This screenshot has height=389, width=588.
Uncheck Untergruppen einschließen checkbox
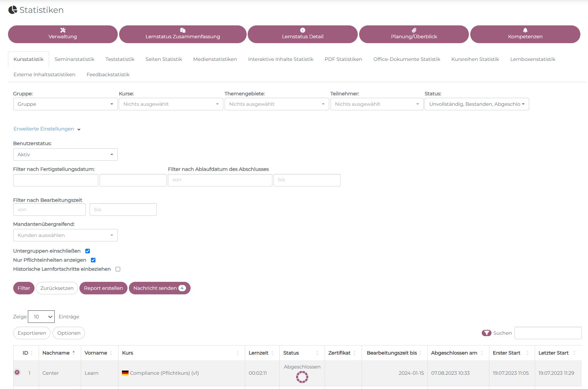click(x=88, y=251)
